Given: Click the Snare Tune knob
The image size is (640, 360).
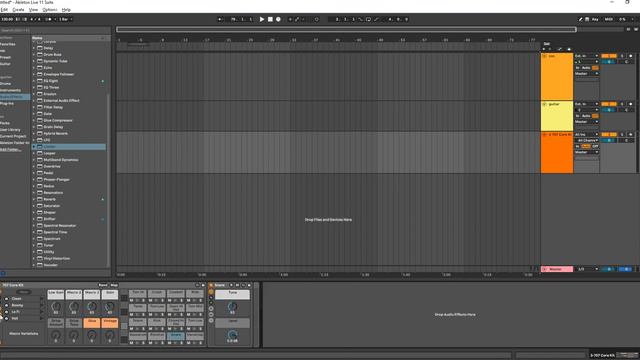Looking at the screenshot, I should [232, 306].
